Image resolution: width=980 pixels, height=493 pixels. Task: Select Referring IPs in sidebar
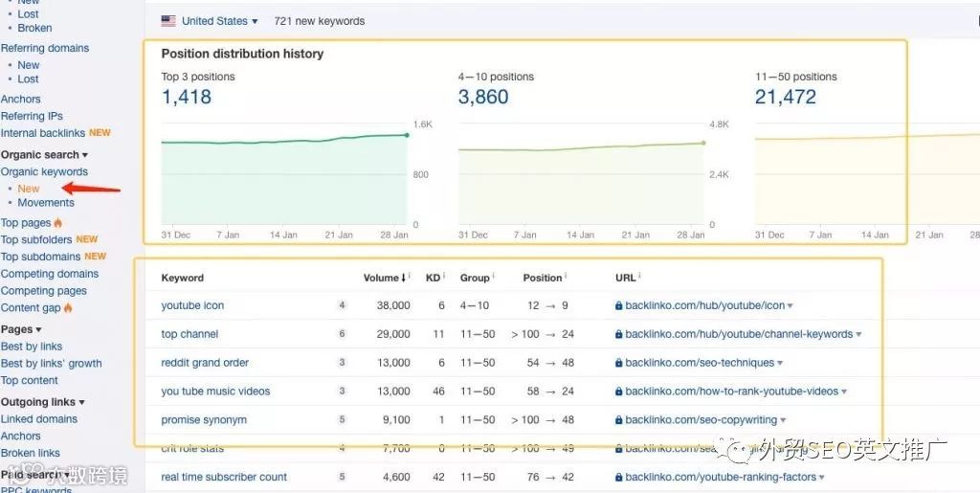click(x=32, y=116)
